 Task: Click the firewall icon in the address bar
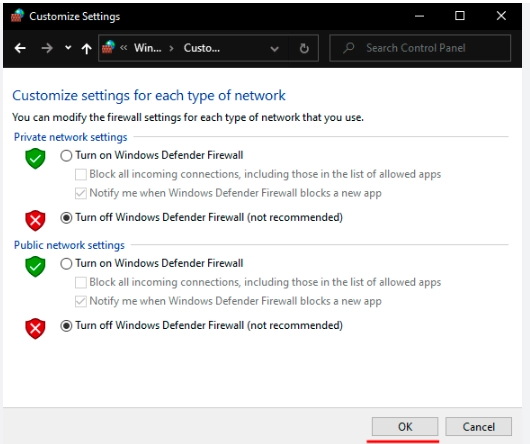pos(109,47)
